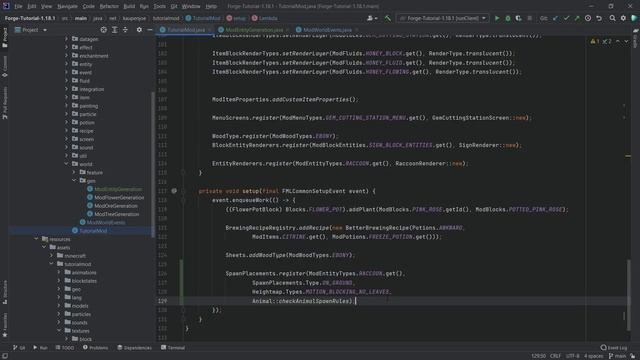Update project via Git blue arrow
Image resolution: width=640 pixels, height=360 pixels.
pyautogui.click(x=555, y=18)
